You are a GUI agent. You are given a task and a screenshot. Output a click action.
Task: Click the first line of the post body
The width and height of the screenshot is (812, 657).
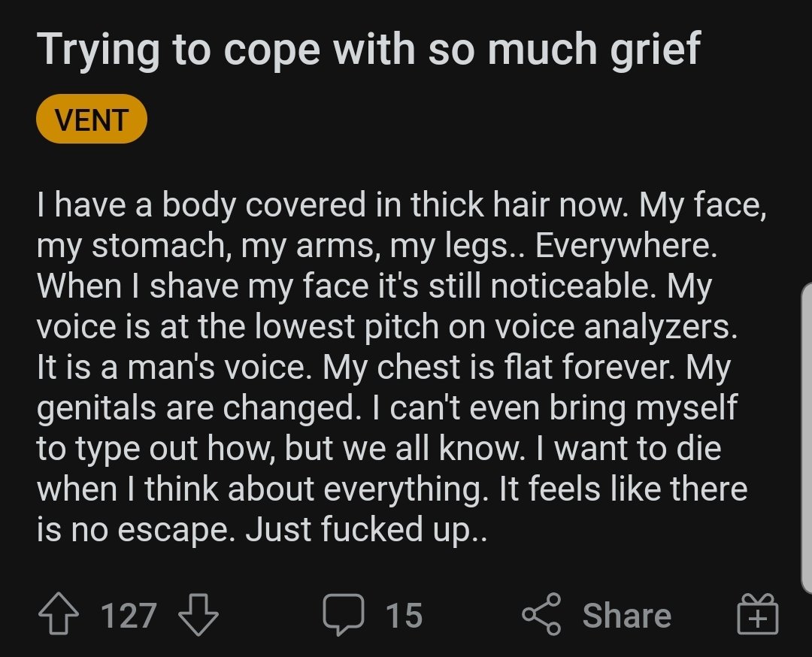tap(401, 205)
